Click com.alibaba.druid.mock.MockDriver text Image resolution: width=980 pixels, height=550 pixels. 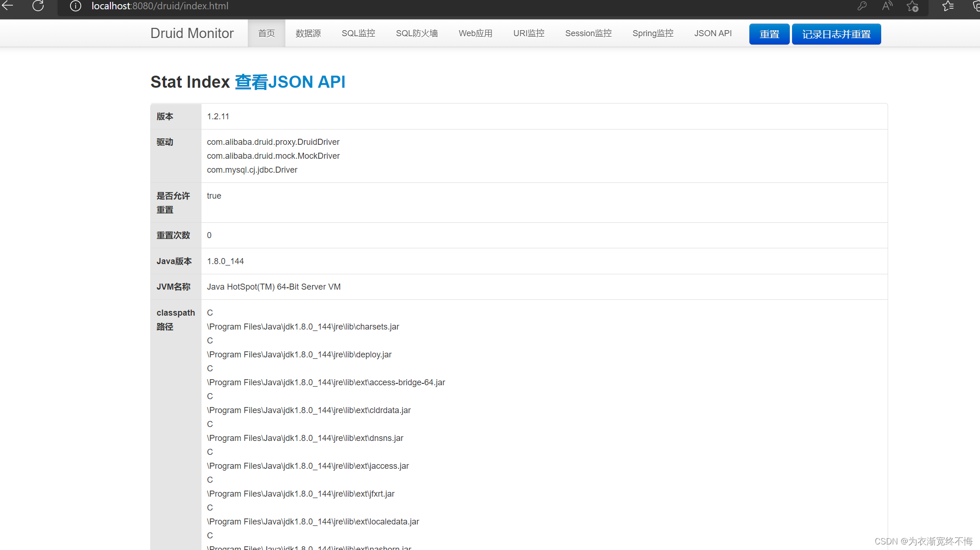pyautogui.click(x=273, y=156)
